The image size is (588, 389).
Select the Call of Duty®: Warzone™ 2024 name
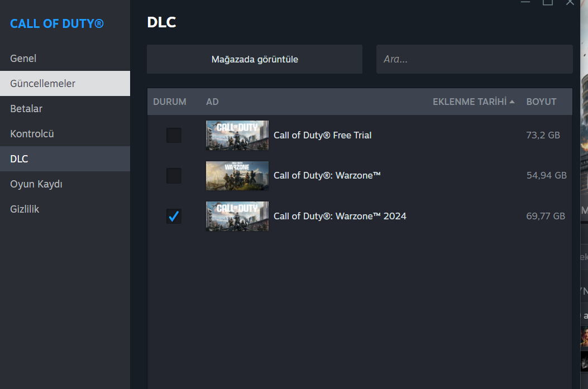(x=340, y=216)
